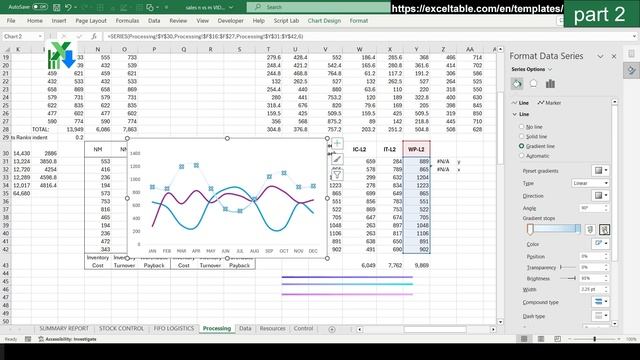Click Chart Styles brush button beside chart

tap(337, 159)
